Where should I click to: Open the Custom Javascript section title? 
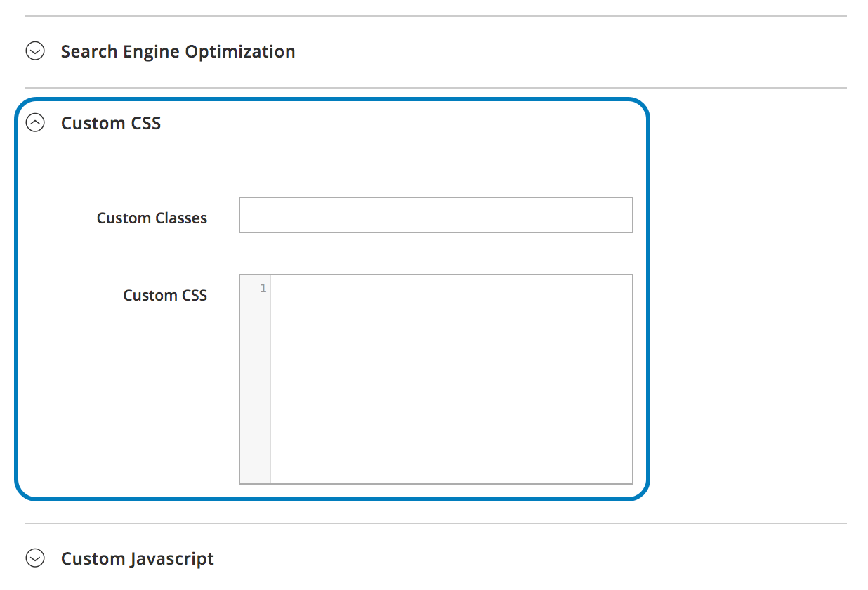pos(138,558)
